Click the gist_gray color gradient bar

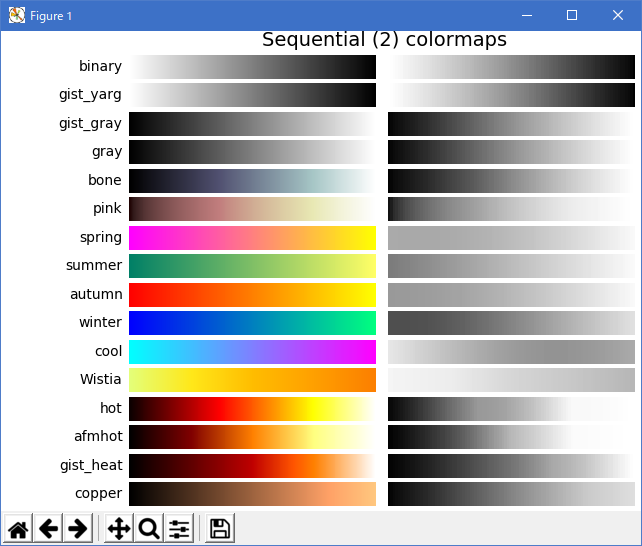[x=252, y=124]
